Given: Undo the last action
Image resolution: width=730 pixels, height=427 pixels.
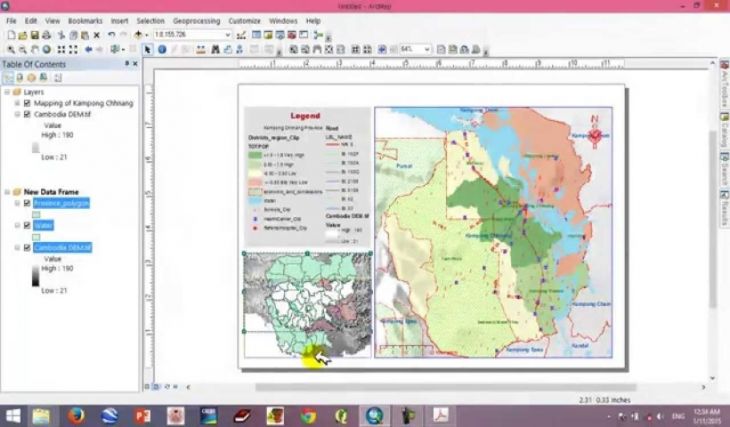Looking at the screenshot, I should pyautogui.click(x=111, y=35).
